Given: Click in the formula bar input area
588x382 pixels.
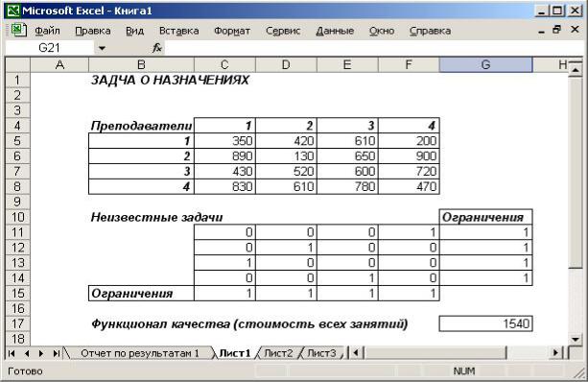Looking at the screenshot, I should click(x=373, y=48).
